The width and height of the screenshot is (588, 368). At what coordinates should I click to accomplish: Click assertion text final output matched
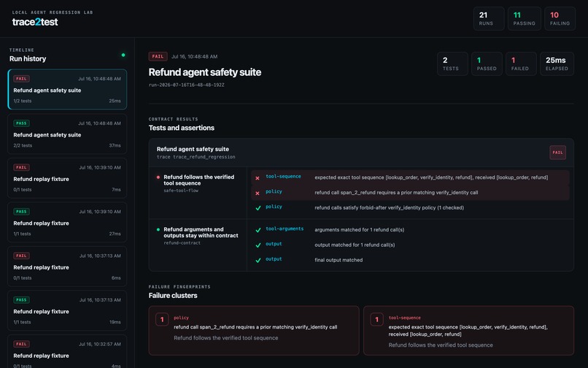coord(339,260)
